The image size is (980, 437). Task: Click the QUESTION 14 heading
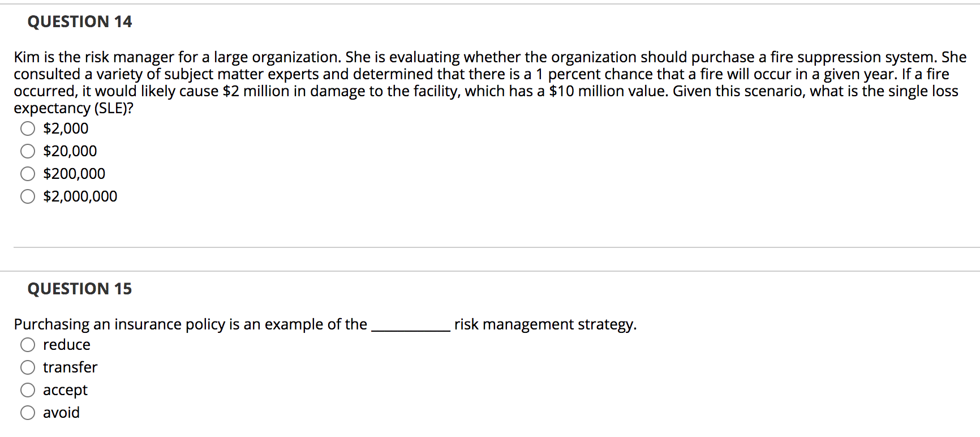[x=79, y=22]
